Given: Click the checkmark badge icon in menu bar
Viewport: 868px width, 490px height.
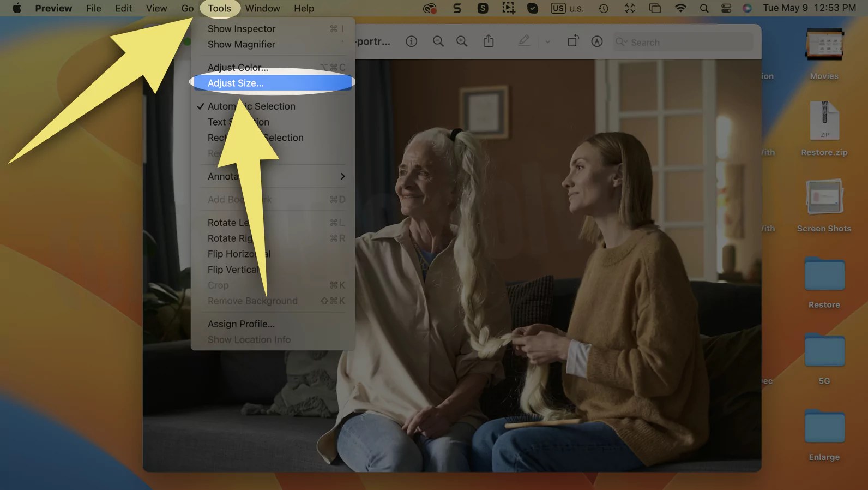Looking at the screenshot, I should pos(533,8).
